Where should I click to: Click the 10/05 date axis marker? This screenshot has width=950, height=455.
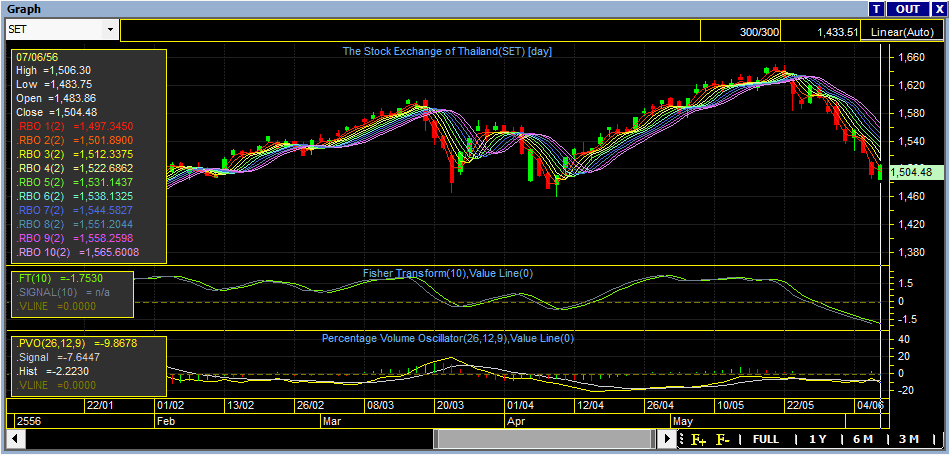pyautogui.click(x=730, y=405)
